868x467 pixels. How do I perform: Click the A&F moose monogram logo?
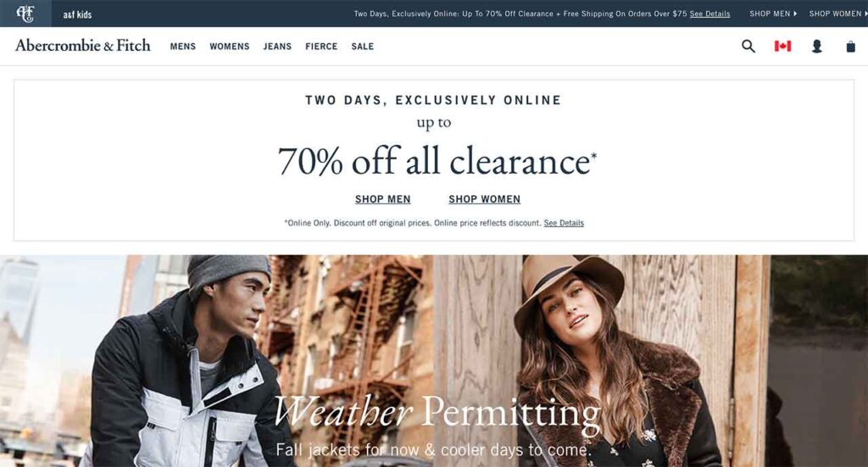(25, 14)
